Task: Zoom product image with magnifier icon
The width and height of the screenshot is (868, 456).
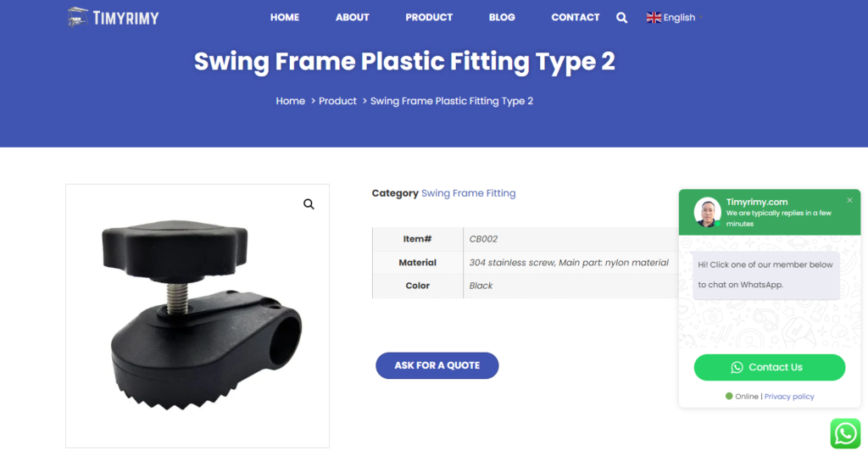Action: tap(309, 204)
